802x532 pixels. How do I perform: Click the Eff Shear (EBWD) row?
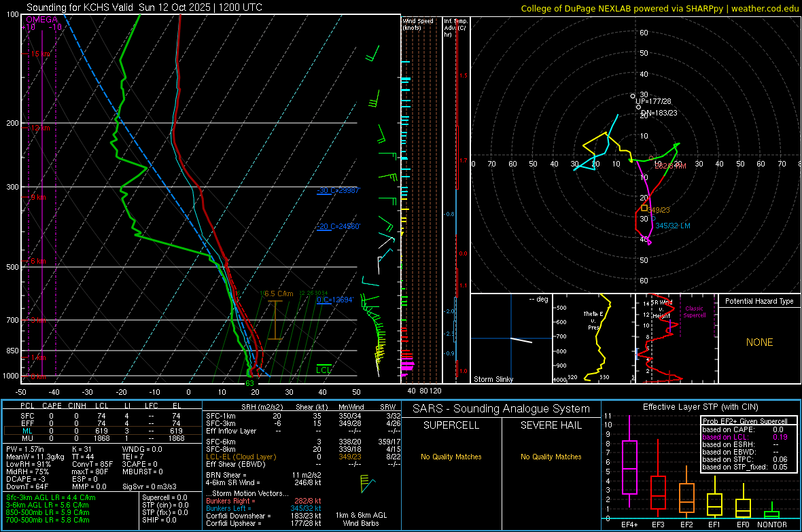(x=303, y=464)
